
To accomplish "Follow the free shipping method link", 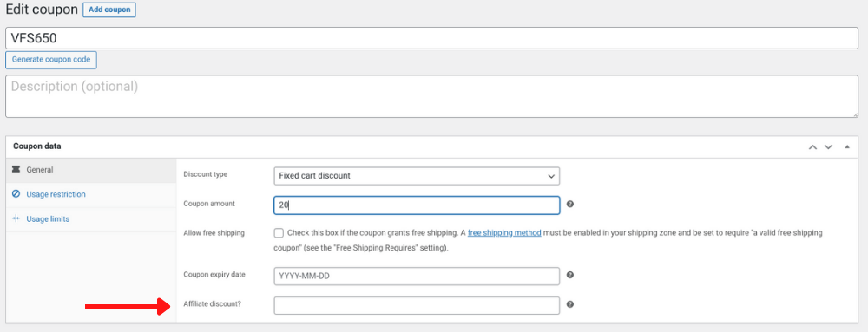I will (504, 233).
